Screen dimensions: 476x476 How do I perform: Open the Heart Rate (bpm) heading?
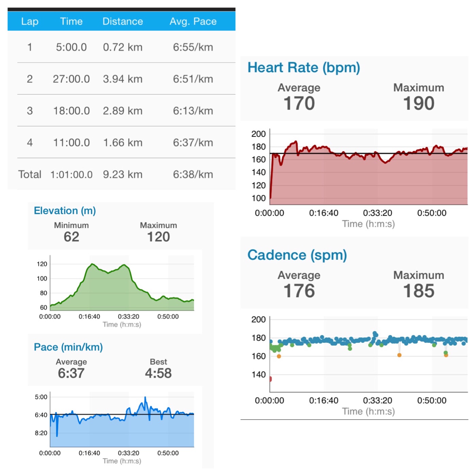303,67
